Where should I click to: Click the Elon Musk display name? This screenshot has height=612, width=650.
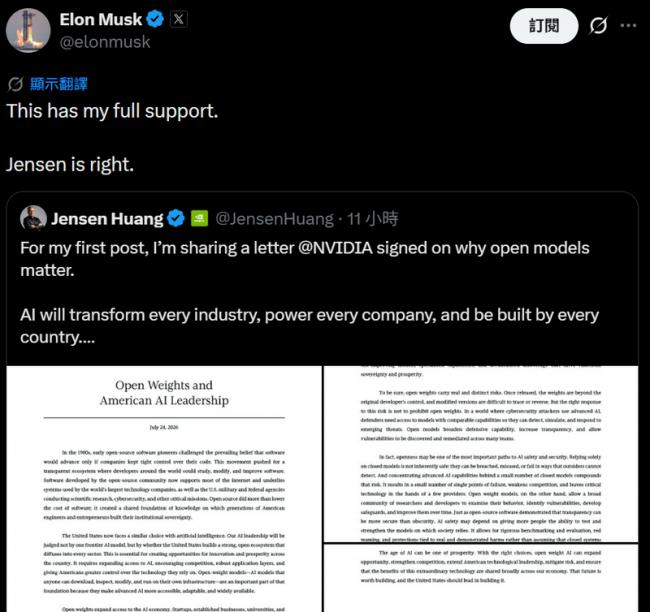[x=101, y=19]
